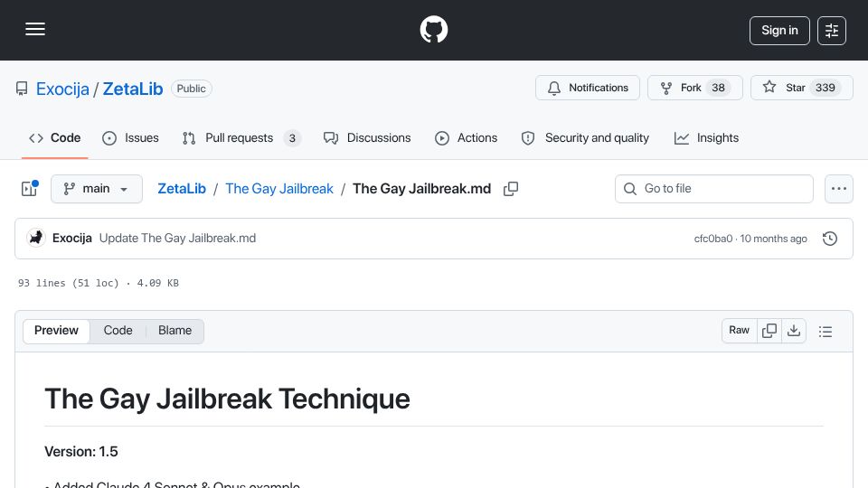Expand the file tree side panel
This screenshot has width=868, height=488.
click(29, 189)
